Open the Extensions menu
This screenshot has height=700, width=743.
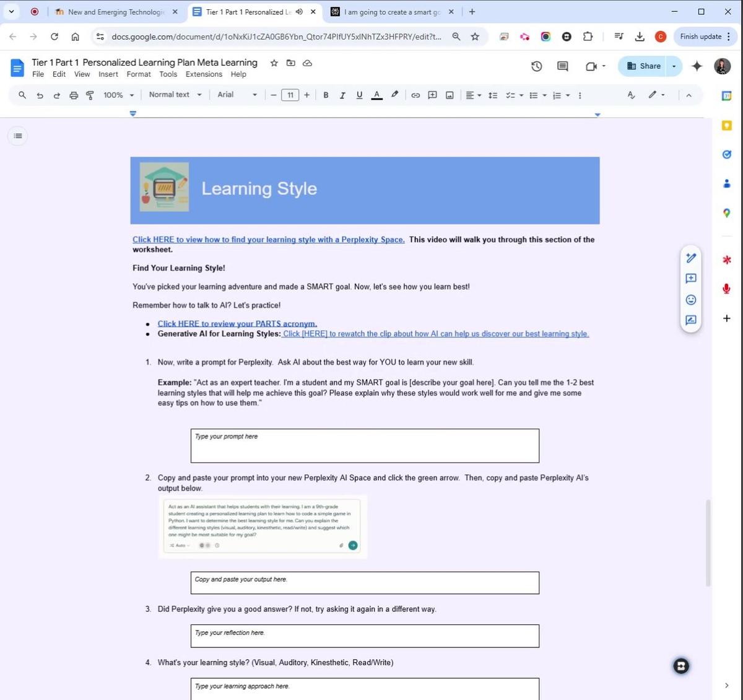[x=204, y=74]
